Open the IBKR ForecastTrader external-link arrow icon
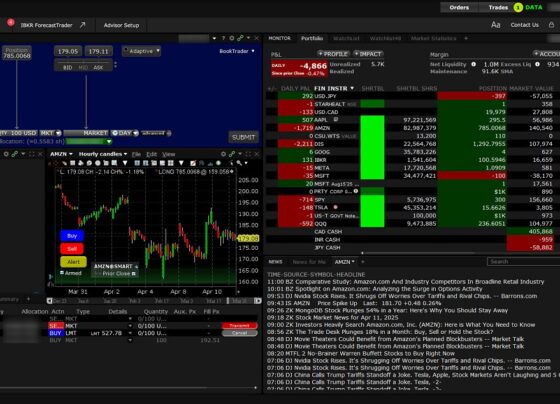The image size is (560, 404). [82, 25]
